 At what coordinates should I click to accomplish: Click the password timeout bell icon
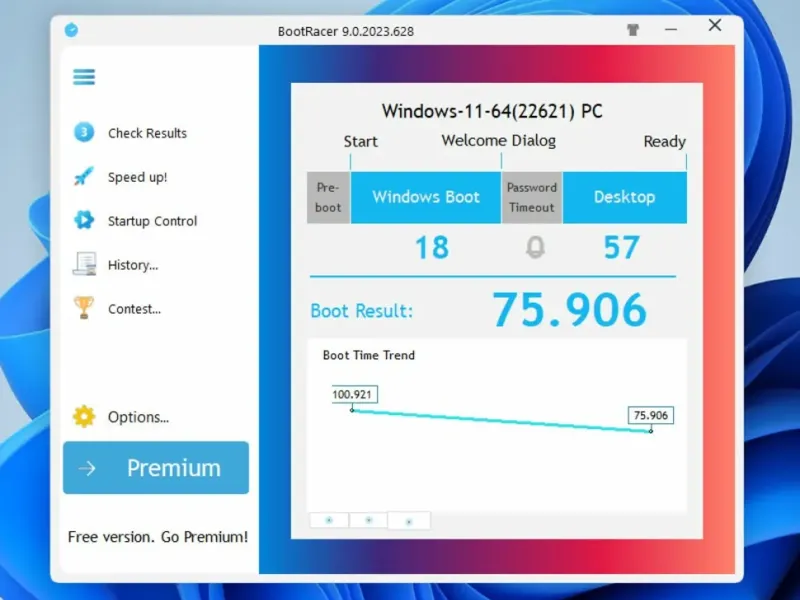pyautogui.click(x=535, y=248)
